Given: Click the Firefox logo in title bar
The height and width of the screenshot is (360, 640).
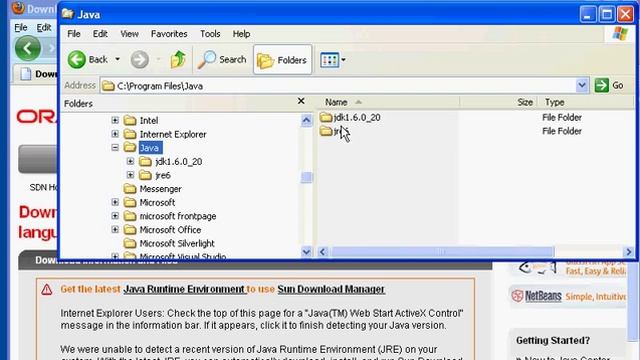Looking at the screenshot, I should click(x=18, y=8).
